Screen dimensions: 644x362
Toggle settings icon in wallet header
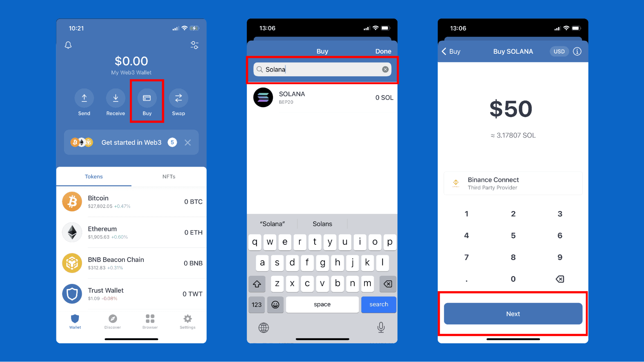[195, 45]
